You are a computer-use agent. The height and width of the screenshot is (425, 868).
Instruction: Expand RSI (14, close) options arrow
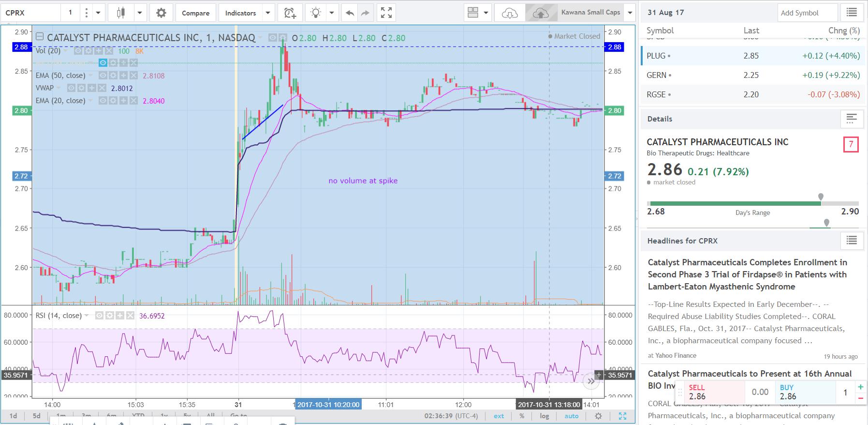[x=87, y=316]
